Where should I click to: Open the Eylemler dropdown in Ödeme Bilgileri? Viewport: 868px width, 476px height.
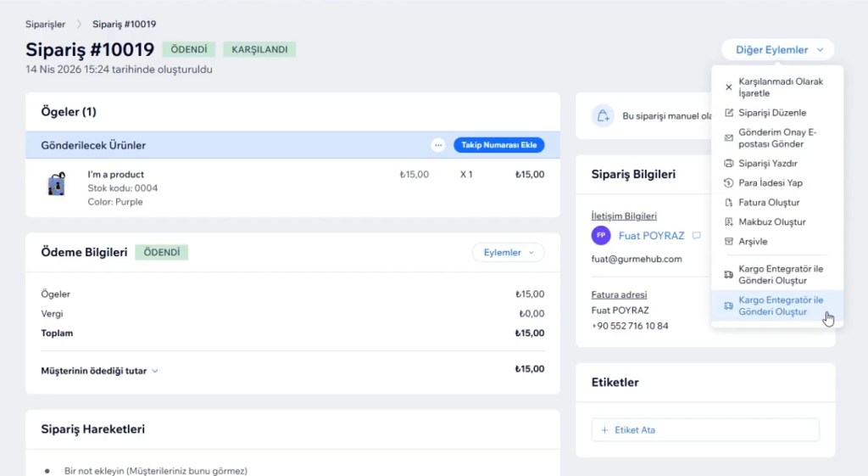tap(508, 252)
